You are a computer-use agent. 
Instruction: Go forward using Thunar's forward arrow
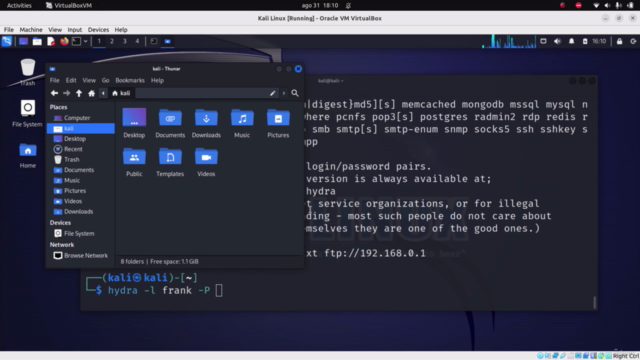(x=67, y=93)
